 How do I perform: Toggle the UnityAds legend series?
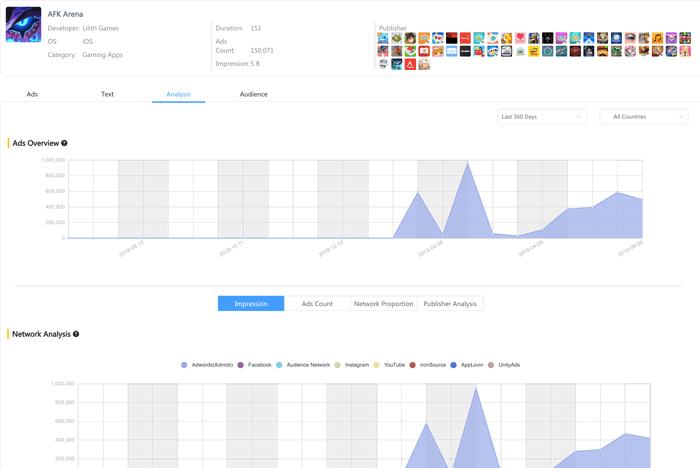504,365
